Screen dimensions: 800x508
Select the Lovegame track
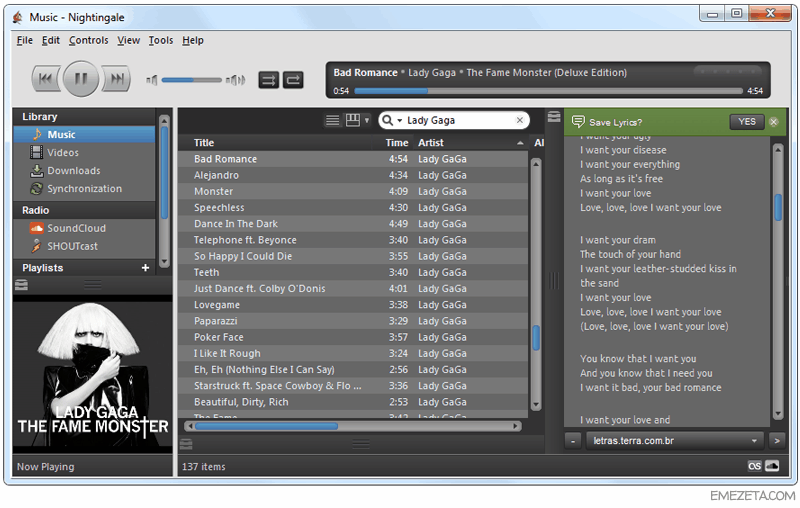tap(353, 305)
